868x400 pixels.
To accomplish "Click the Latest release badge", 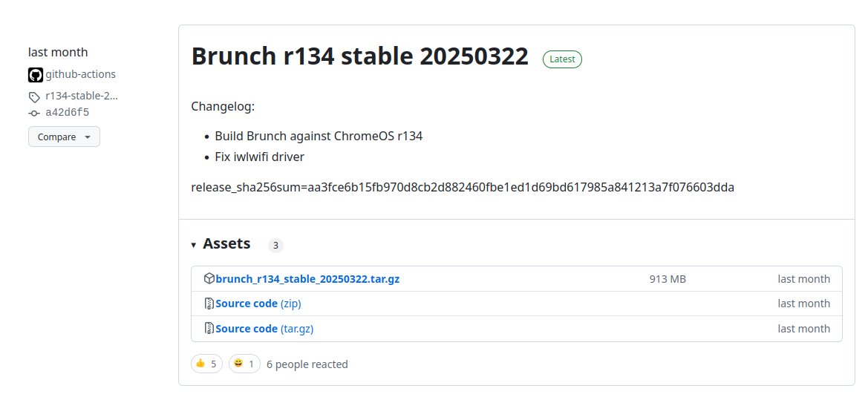I will point(562,59).
